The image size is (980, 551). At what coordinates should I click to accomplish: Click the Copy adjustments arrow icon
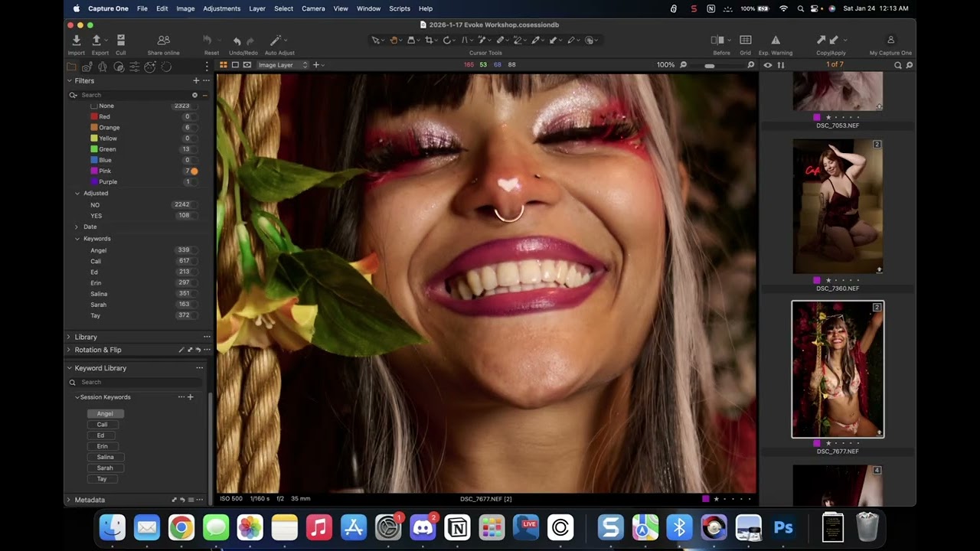(822, 40)
